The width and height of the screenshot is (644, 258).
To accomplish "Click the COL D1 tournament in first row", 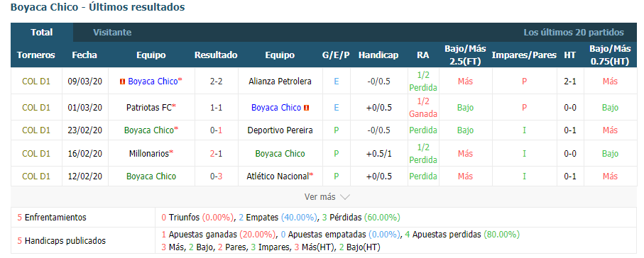I will (x=36, y=82).
